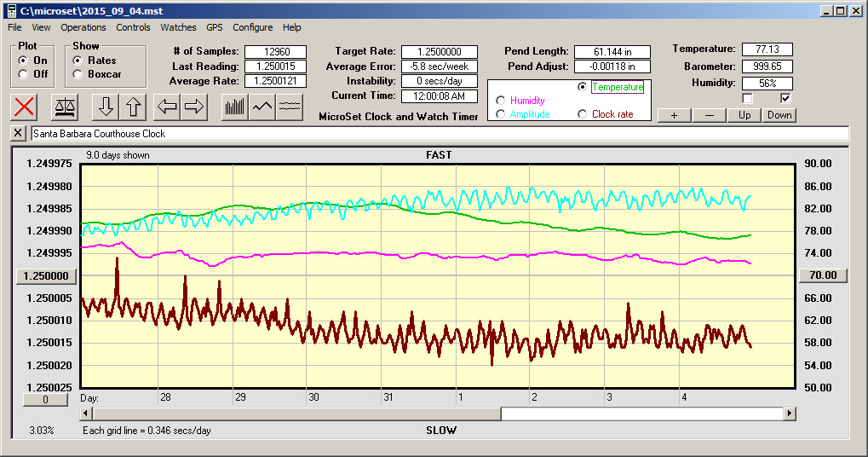The height and width of the screenshot is (457, 868).
Task: Click the up arrow toolbar icon
Action: click(133, 107)
